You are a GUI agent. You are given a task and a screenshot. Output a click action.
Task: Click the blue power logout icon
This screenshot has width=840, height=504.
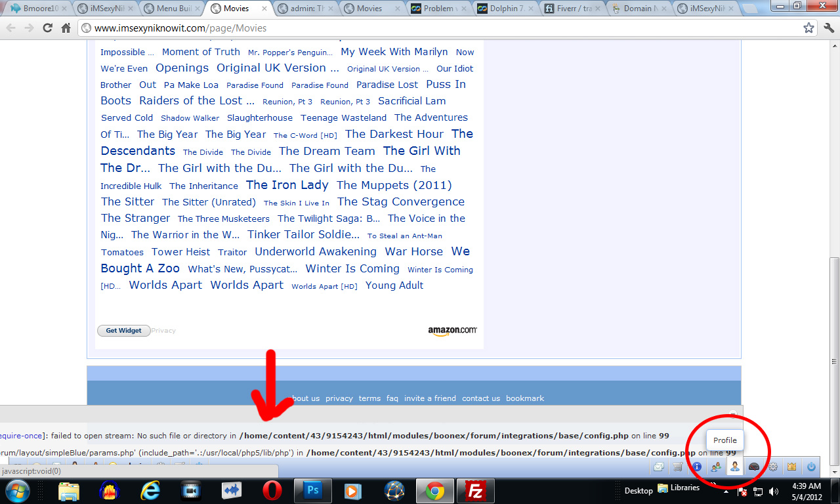point(811,467)
